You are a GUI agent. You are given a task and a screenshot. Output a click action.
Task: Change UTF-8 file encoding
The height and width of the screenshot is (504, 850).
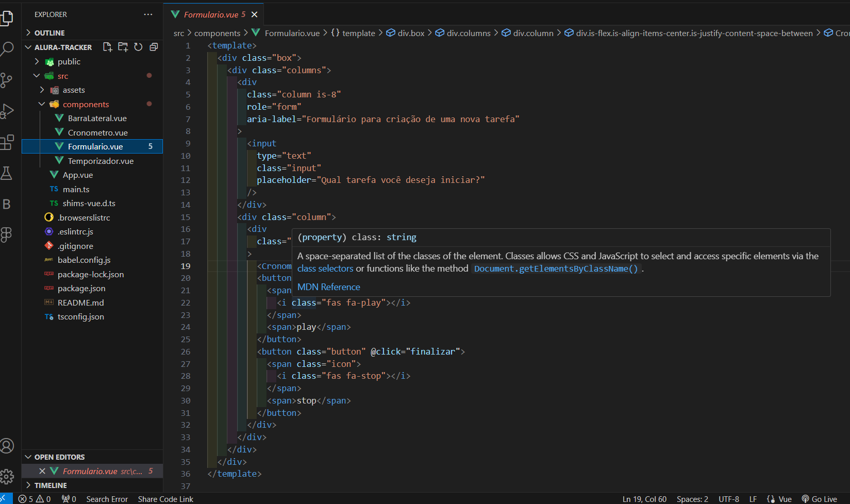(729, 499)
